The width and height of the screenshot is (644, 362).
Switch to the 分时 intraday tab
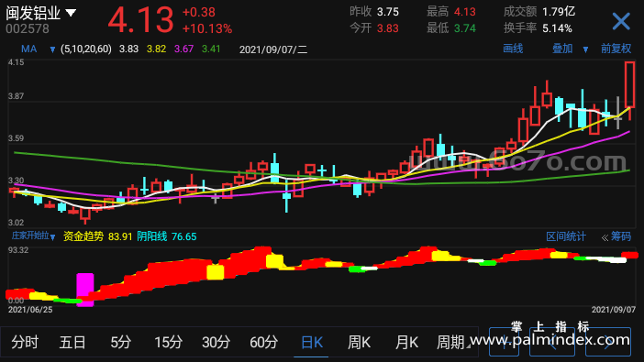(x=25, y=342)
